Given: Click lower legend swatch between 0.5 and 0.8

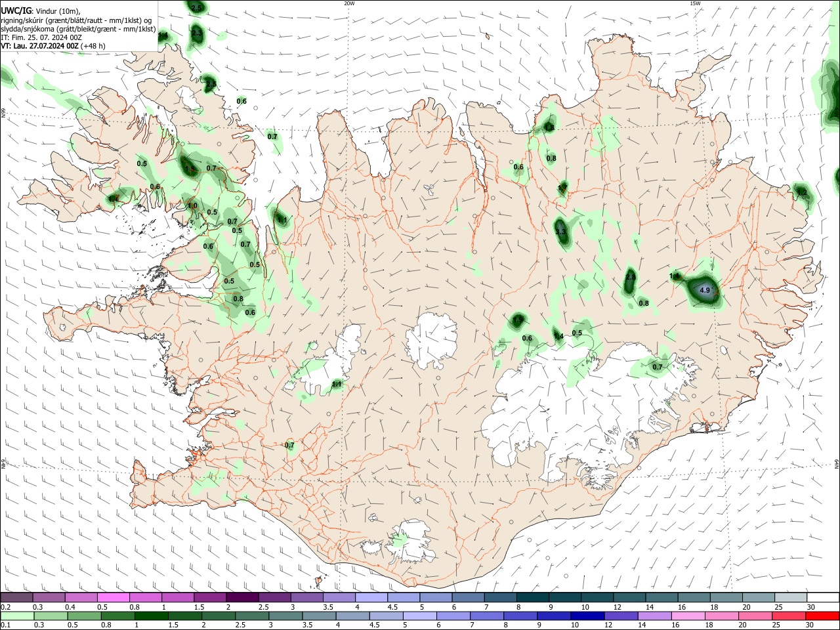Looking at the screenshot, I should click(x=86, y=616).
